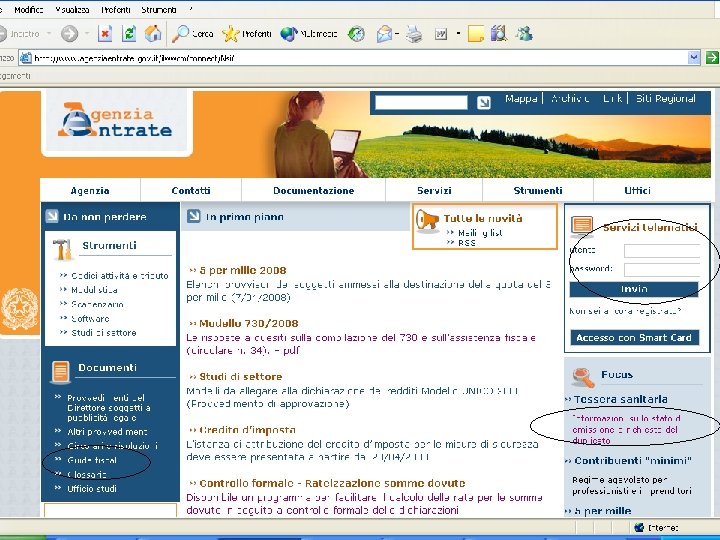The width and height of the screenshot is (720, 540).
Task: Open the Studi di settore news headline
Action: pos(241,377)
